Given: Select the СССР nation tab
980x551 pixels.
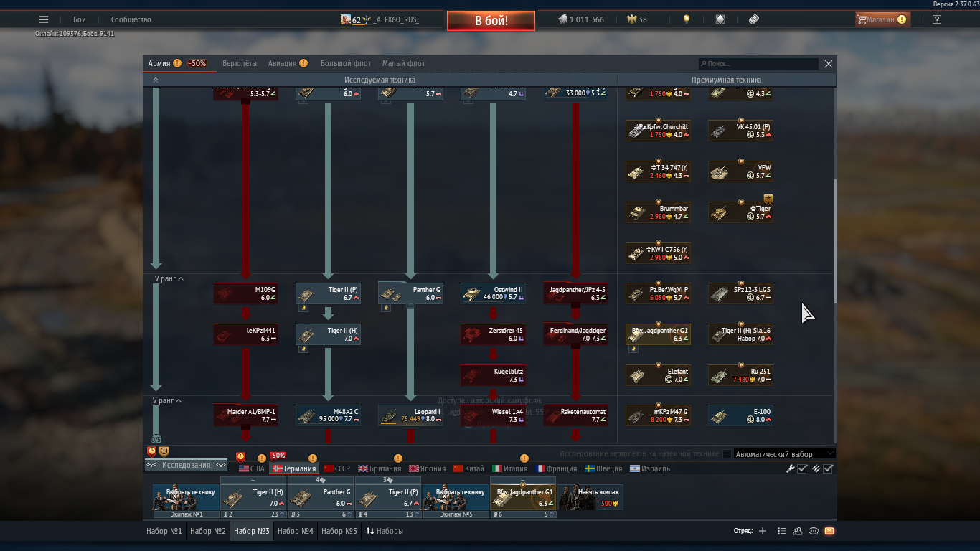Looking at the screenshot, I should 336,468.
